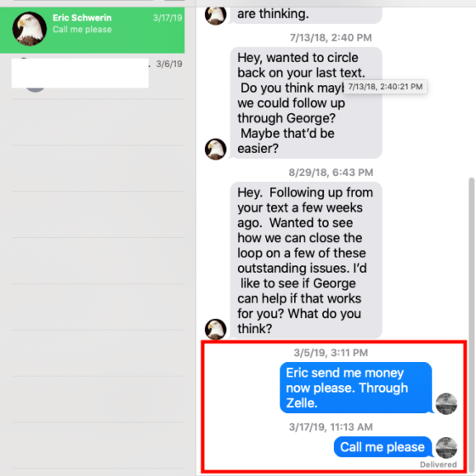Click the 3/17/19 date in the sidebar row

coord(167,18)
